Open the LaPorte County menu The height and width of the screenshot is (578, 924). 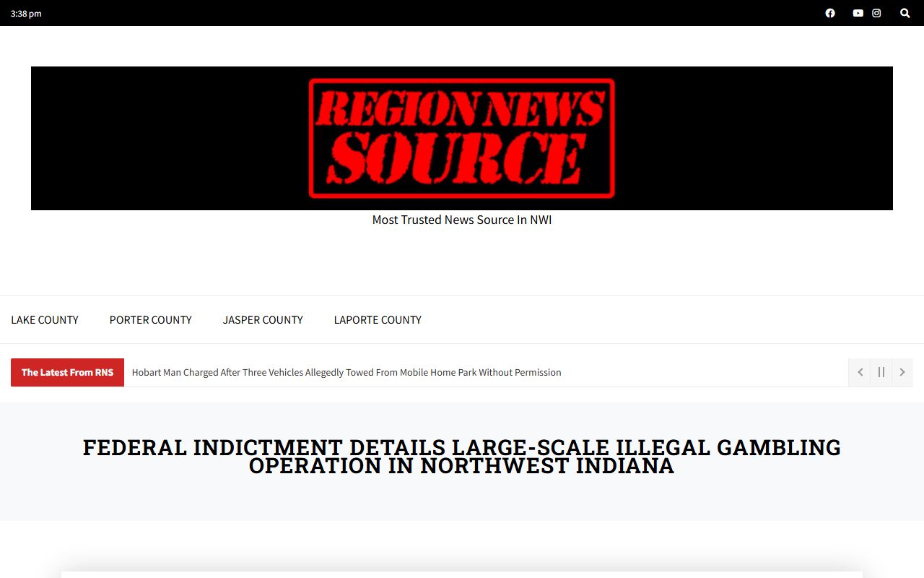click(x=378, y=319)
